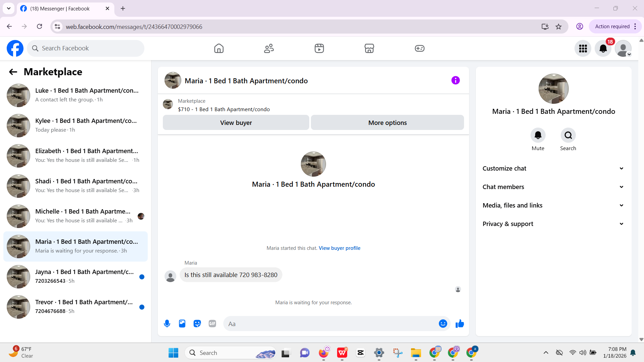Open the tab search dropdown arrow

coord(9,8)
